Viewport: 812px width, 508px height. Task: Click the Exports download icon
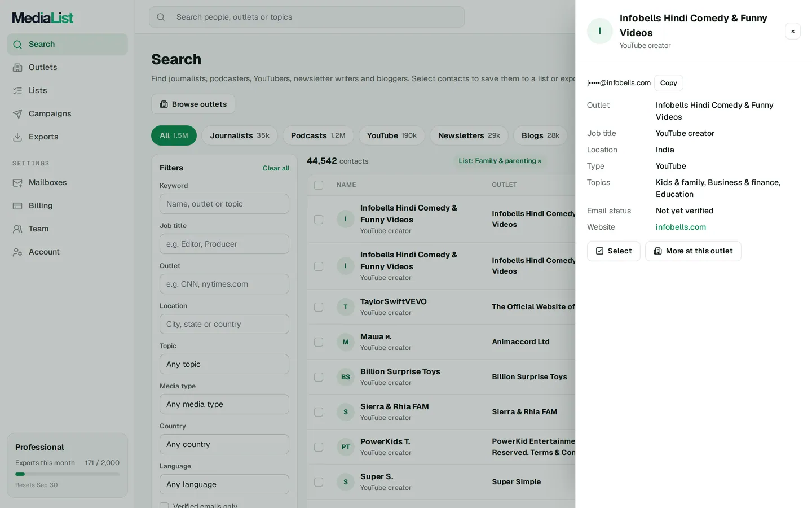(x=17, y=137)
